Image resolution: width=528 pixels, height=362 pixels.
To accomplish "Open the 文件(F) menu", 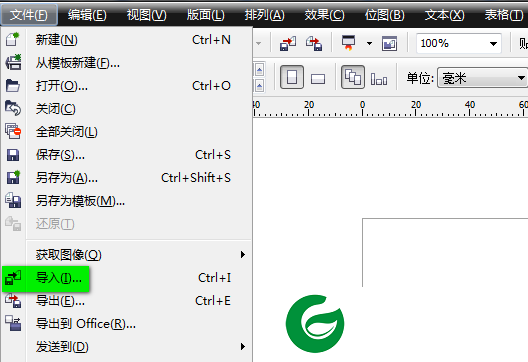I will (x=29, y=15).
